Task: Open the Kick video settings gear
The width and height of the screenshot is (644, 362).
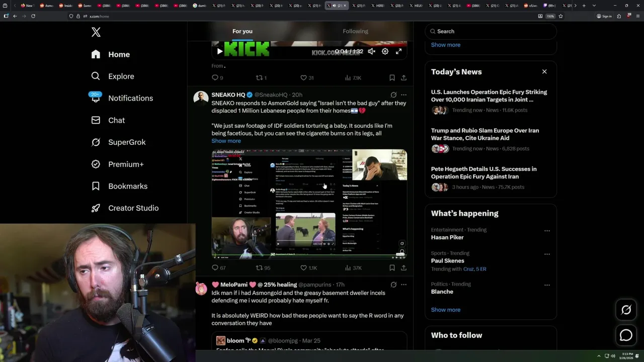Action: tap(385, 51)
